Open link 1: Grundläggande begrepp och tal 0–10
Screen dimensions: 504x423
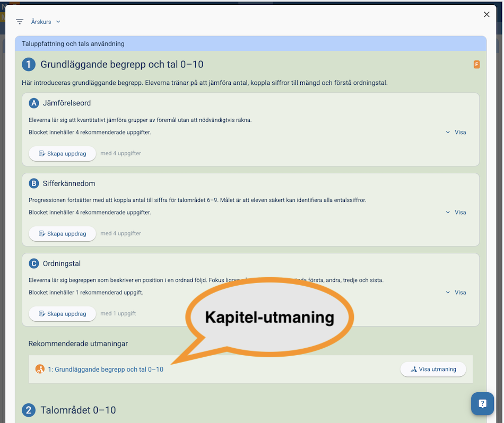click(106, 369)
